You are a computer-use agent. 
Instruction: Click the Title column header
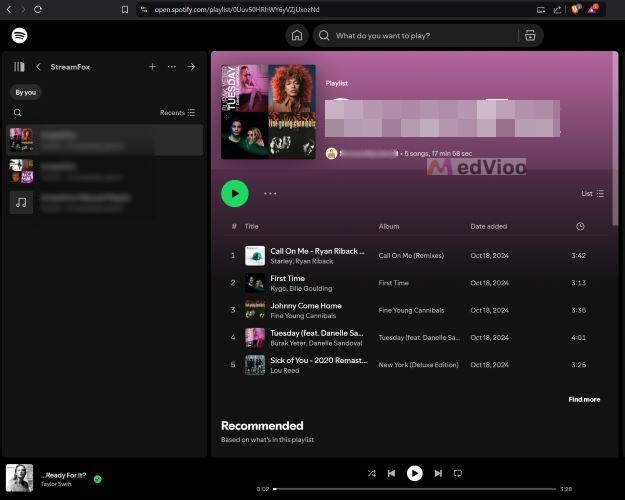[x=252, y=226]
